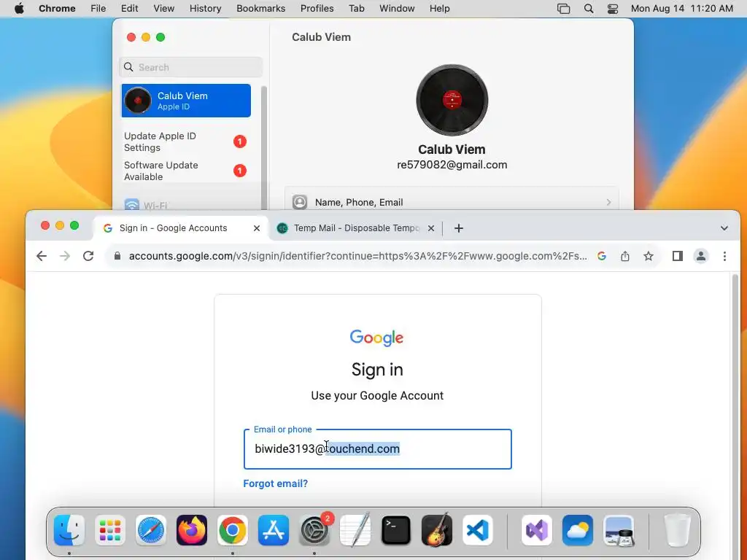Launch Safari from the Dock

pyautogui.click(x=151, y=530)
